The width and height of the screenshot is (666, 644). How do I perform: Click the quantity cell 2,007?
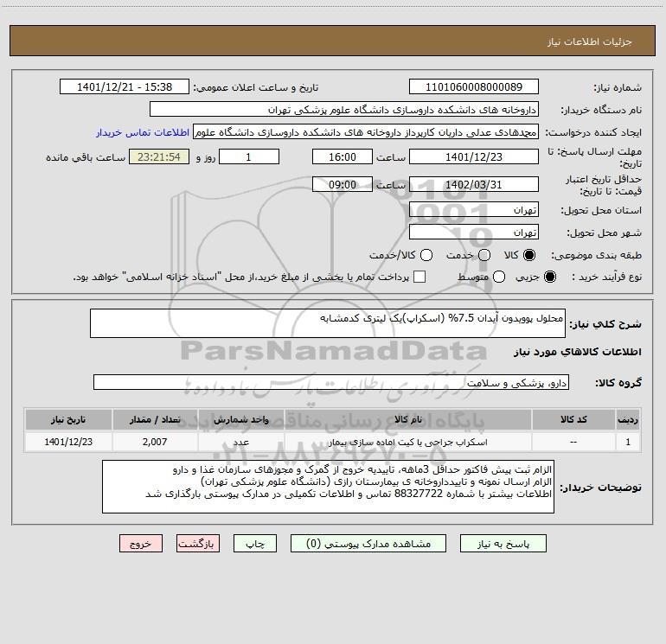155,442
